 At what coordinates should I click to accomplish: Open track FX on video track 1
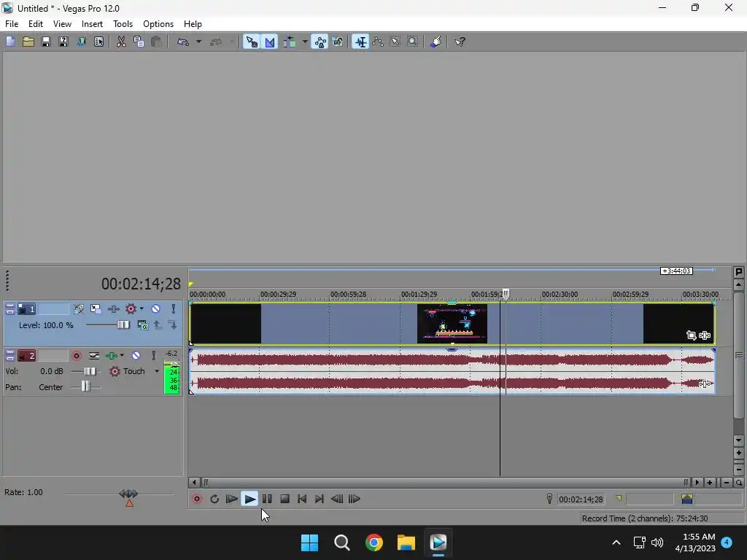[113, 309]
